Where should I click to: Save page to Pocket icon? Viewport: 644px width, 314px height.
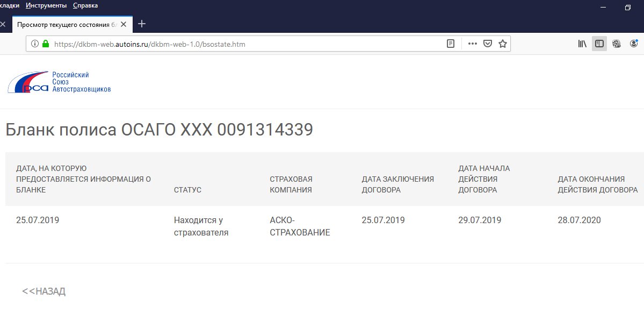point(488,44)
